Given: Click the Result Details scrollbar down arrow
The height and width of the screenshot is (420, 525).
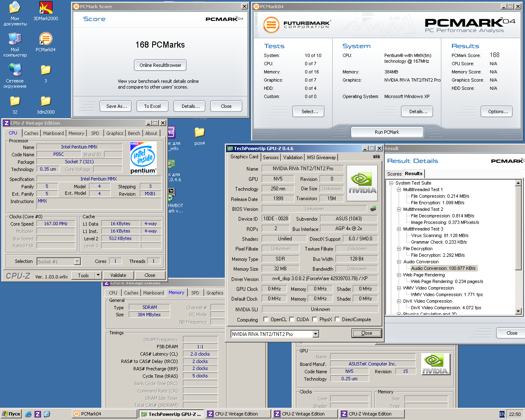Looking at the screenshot, I should pos(518,311).
